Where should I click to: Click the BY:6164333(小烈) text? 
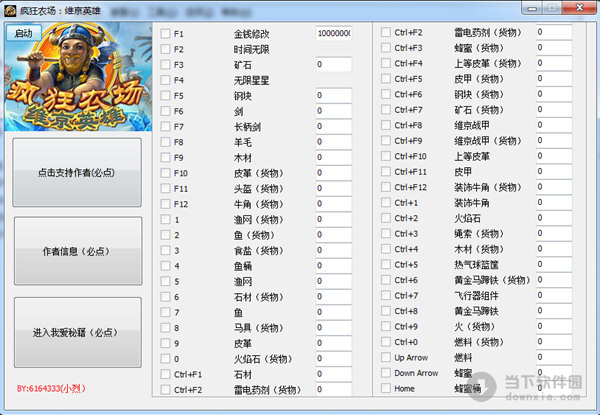51,389
